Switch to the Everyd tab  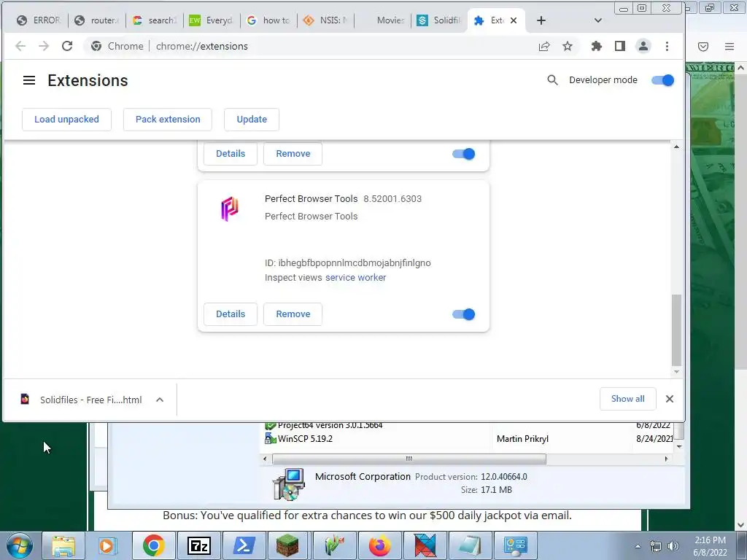(x=212, y=20)
